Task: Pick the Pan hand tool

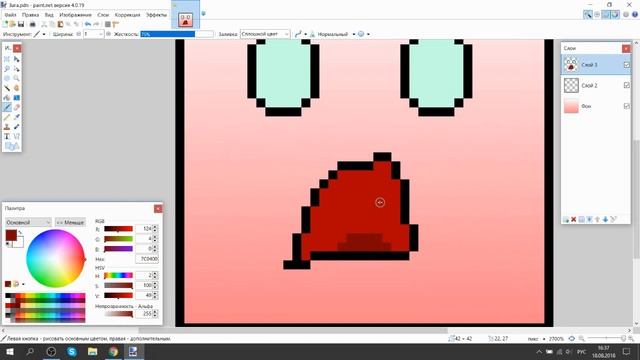Action: 17,88
